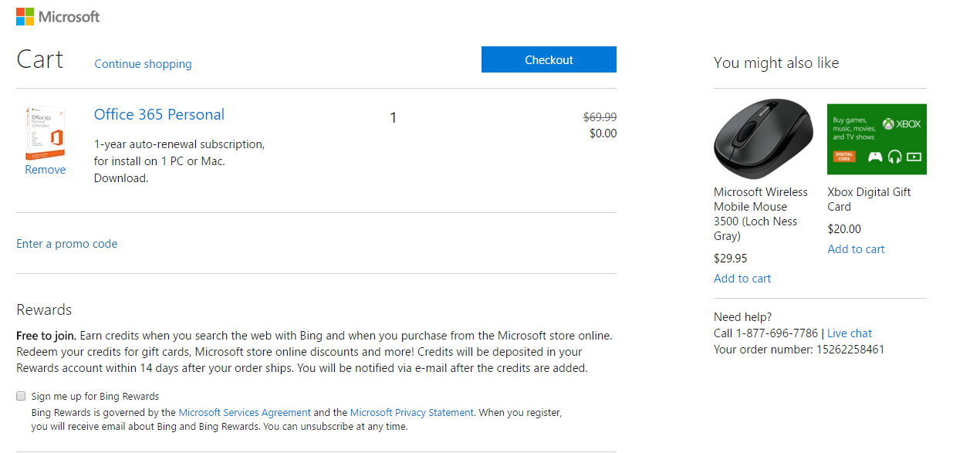The width and height of the screenshot is (980, 453).
Task: Click the Wireless Mobile Mouse product image
Action: click(763, 139)
